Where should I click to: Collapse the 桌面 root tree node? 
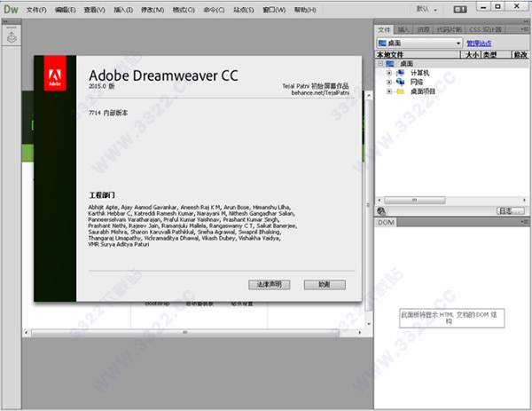(380, 64)
